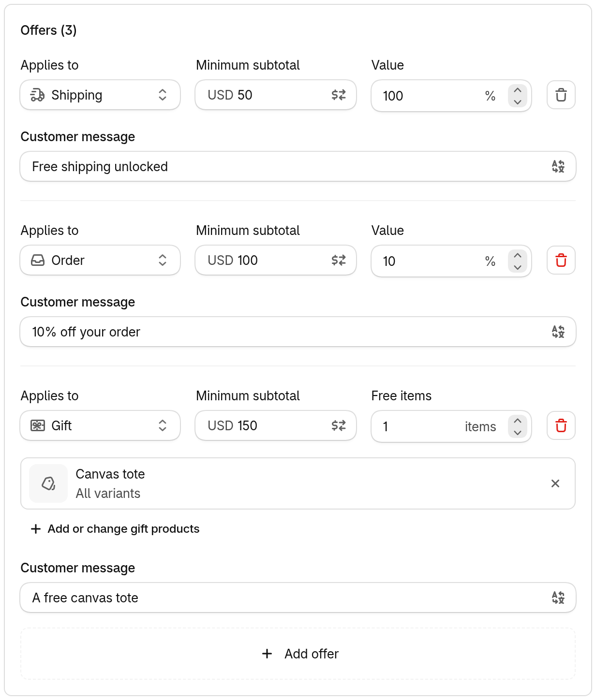Screen dimensions: 596x700
Task: Decrease the 100 percent value
Action: click(x=518, y=102)
